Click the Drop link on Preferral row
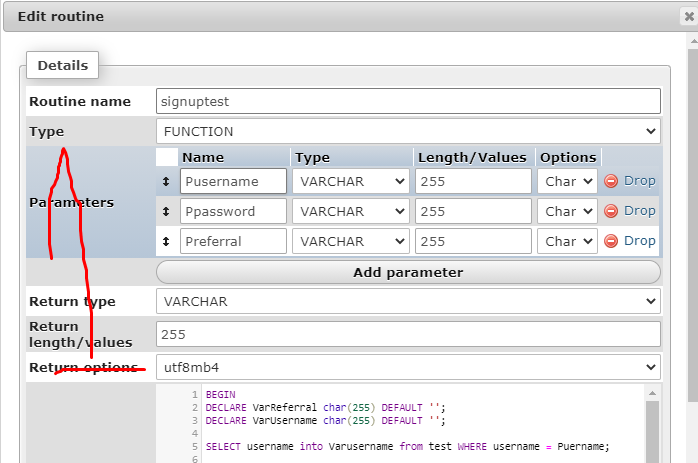This screenshot has width=698, height=463. point(640,241)
